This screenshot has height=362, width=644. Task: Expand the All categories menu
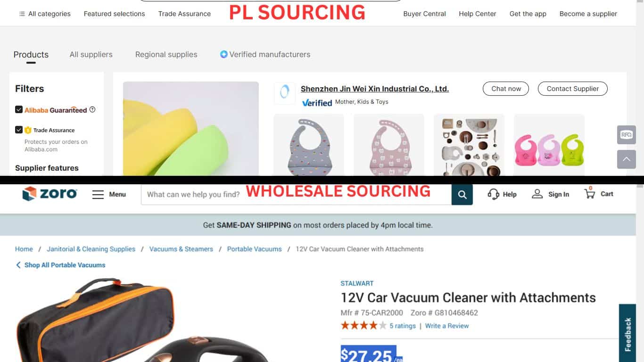45,14
